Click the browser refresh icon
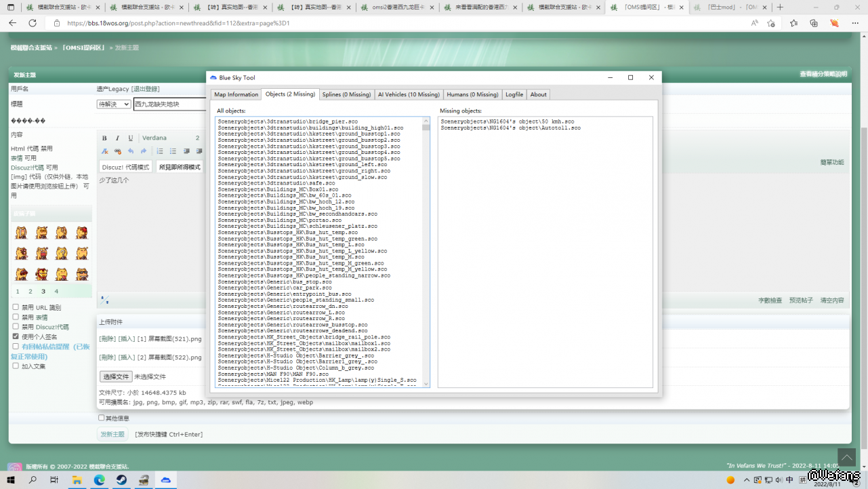This screenshot has width=868, height=489. tap(32, 22)
